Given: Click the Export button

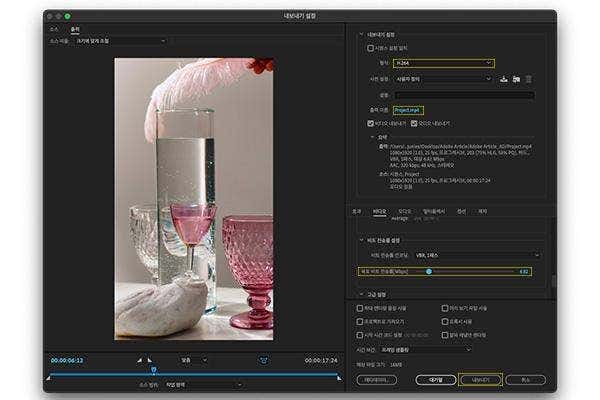Looking at the screenshot, I should tap(480, 380).
